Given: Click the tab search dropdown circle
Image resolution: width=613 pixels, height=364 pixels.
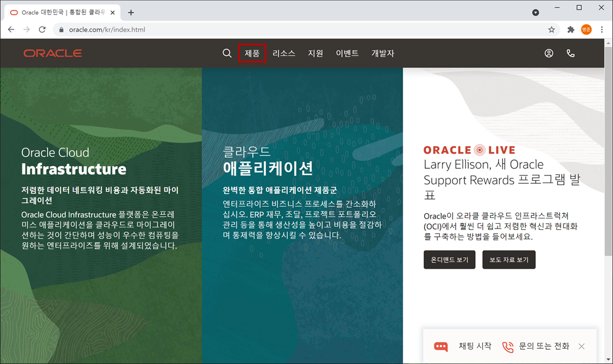Looking at the screenshot, I should point(536,12).
